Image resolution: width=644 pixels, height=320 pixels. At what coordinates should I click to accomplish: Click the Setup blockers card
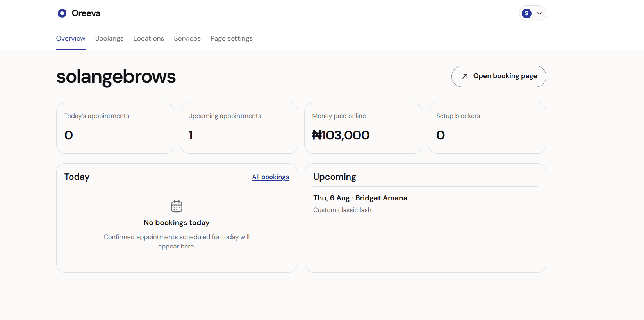(487, 128)
